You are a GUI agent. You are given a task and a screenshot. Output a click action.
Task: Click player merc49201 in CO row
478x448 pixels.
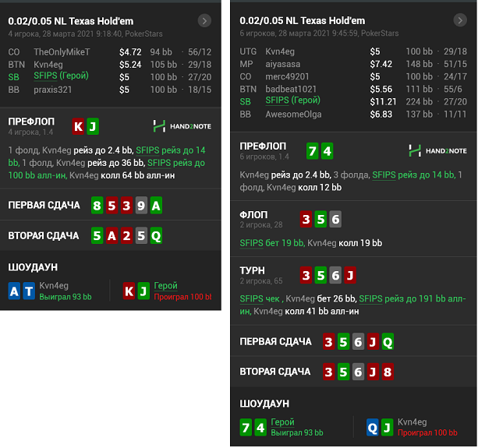(287, 76)
